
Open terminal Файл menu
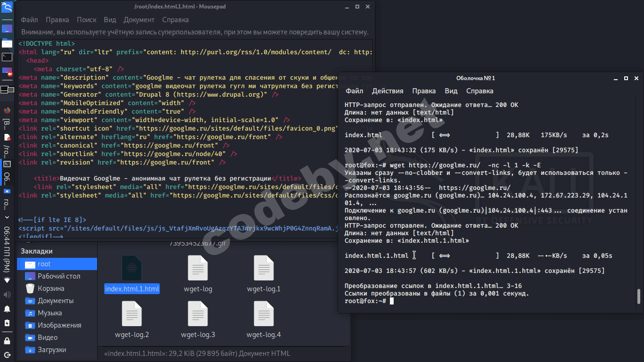pos(355,91)
